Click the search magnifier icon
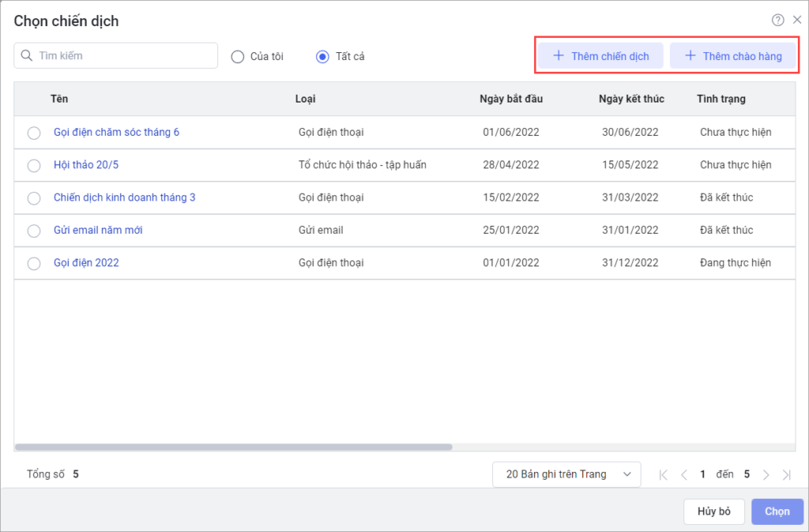Image resolution: width=809 pixels, height=532 pixels. tap(27, 56)
